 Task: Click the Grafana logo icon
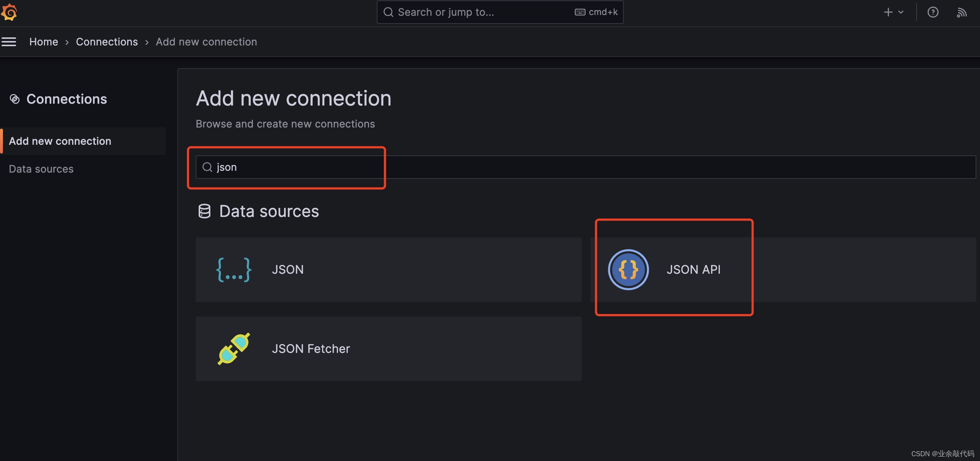tap(9, 12)
